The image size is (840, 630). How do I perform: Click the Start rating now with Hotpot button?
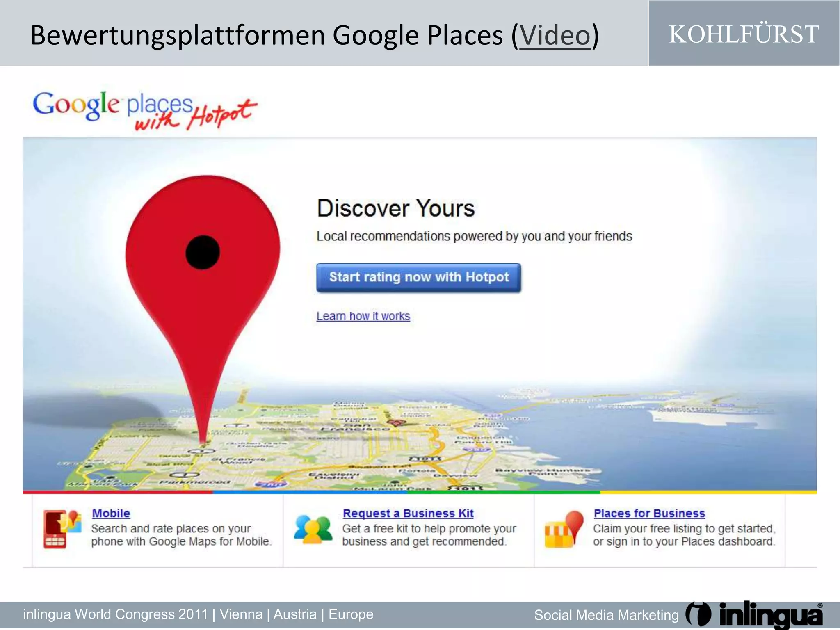click(x=419, y=278)
